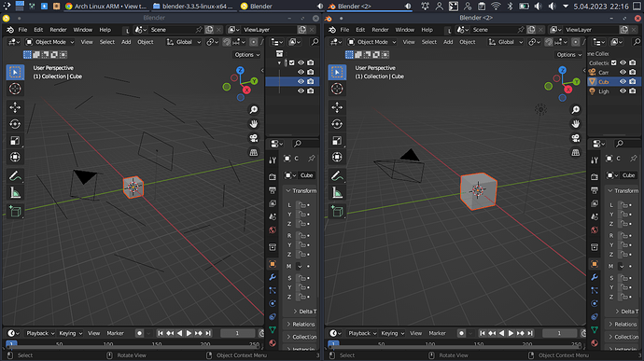The image size is (644, 361).
Task: Select the Measure tool in left Blender window
Action: (15, 192)
